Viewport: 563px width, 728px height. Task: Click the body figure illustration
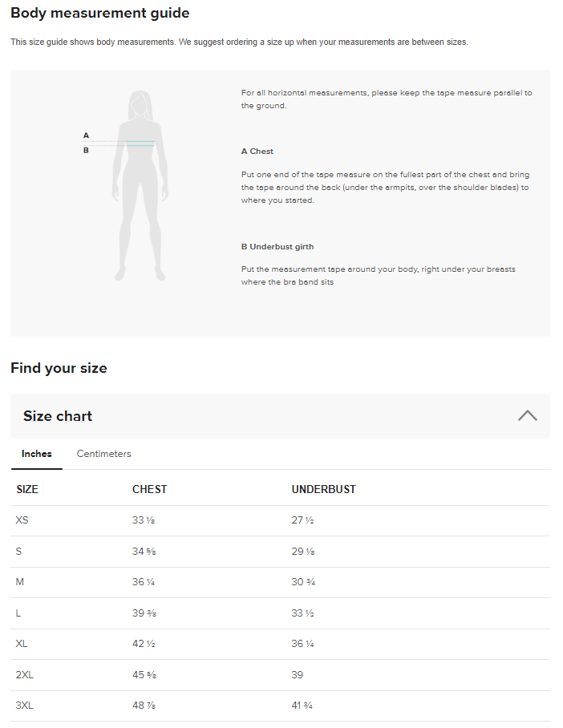pyautogui.click(x=140, y=186)
